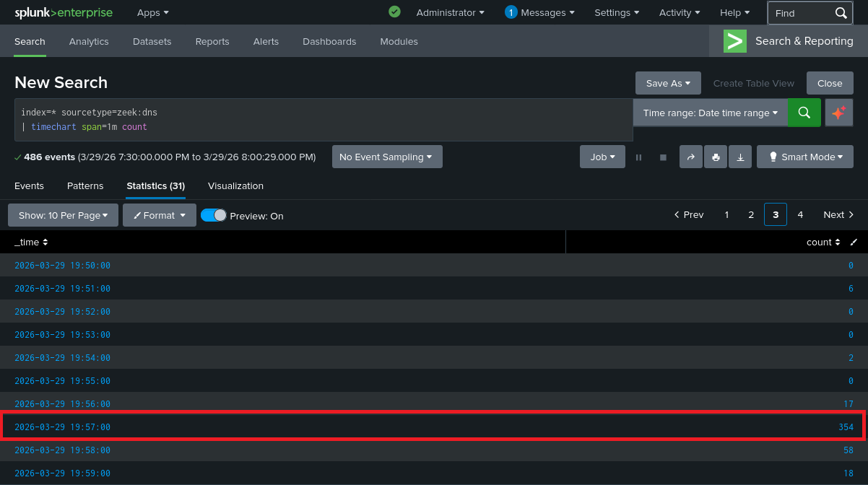Print the search results
The image size is (868, 485).
click(x=715, y=157)
